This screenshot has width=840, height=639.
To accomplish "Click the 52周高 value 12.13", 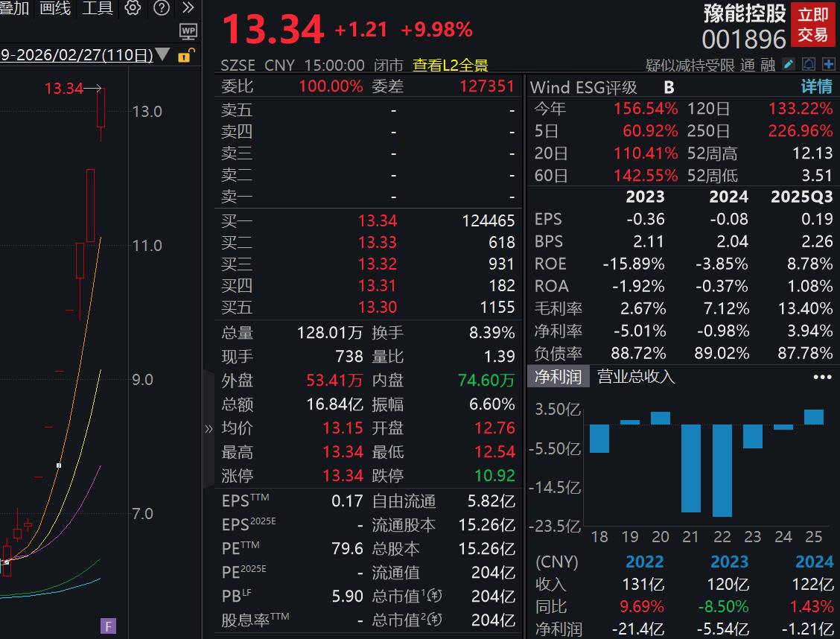I will point(812,153).
